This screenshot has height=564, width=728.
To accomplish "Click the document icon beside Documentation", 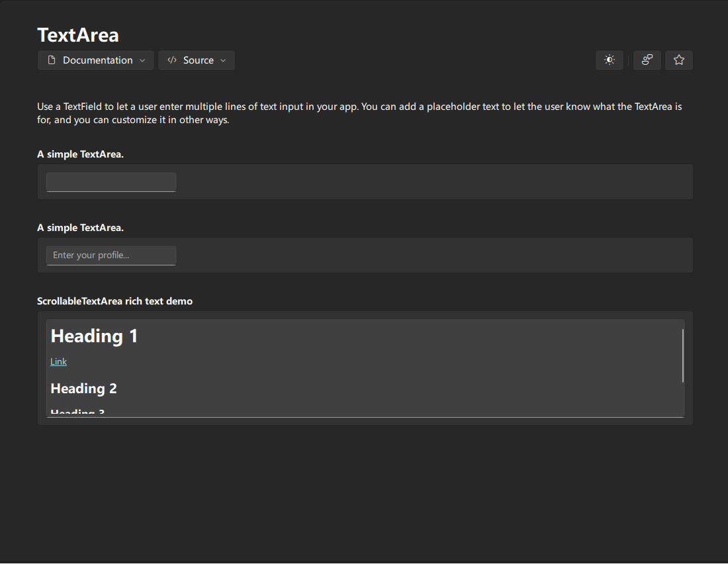I will (52, 60).
